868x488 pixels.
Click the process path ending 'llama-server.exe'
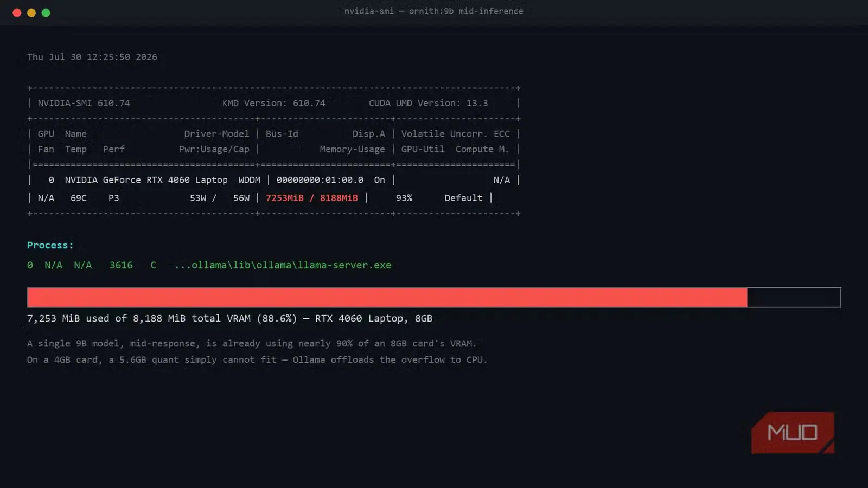pos(283,265)
